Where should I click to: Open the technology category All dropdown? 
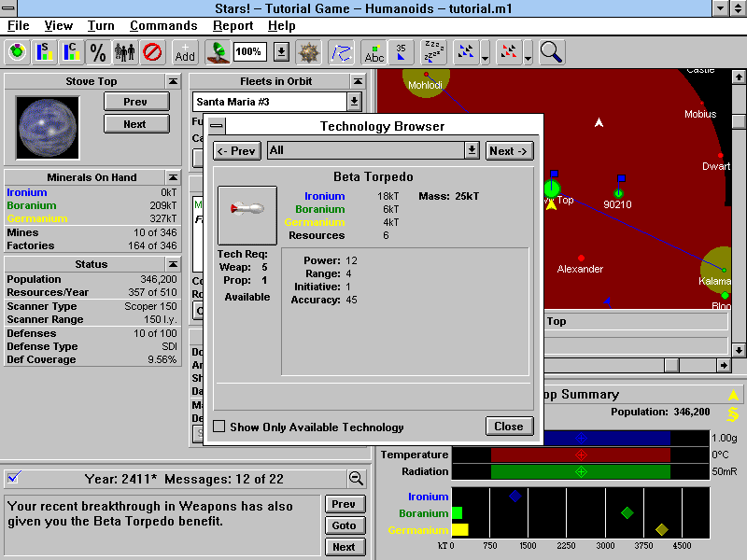pos(472,150)
